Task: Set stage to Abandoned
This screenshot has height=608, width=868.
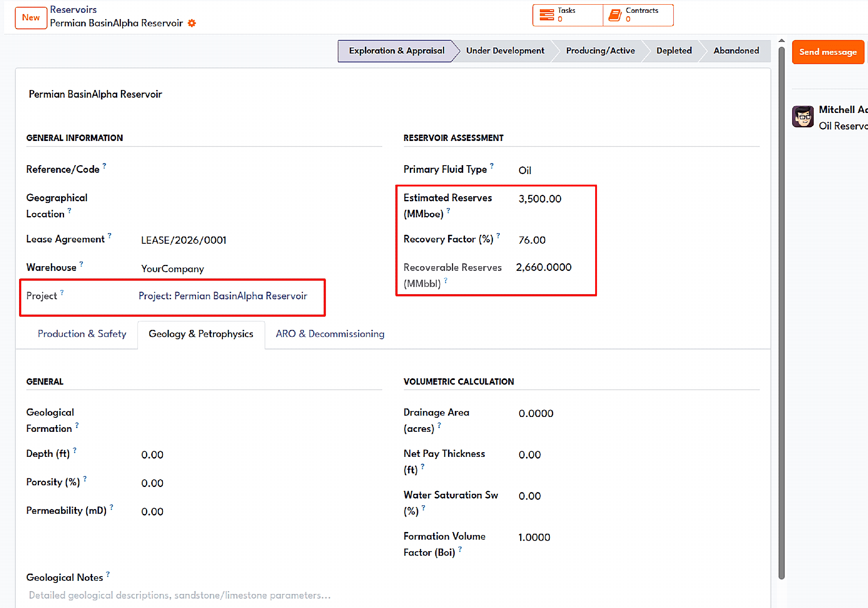Action: point(736,51)
